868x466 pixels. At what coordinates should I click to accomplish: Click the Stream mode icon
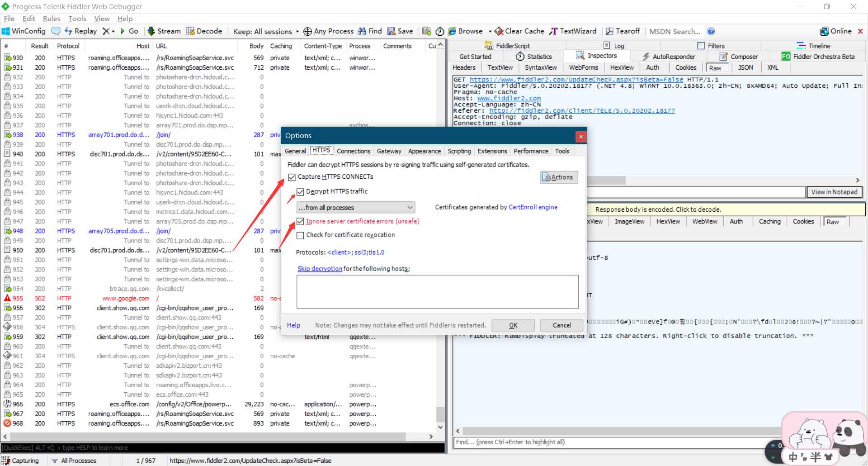151,31
